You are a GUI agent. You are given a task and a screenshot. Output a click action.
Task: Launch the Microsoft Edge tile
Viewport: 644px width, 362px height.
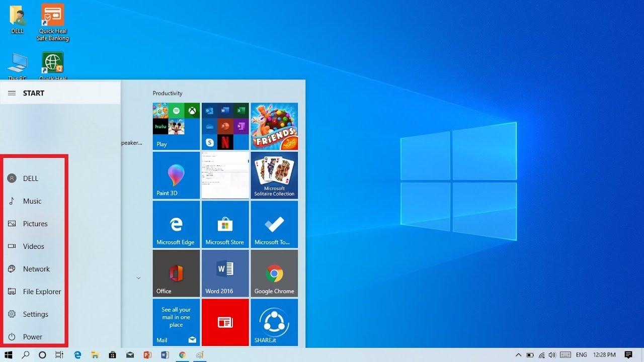(x=176, y=224)
